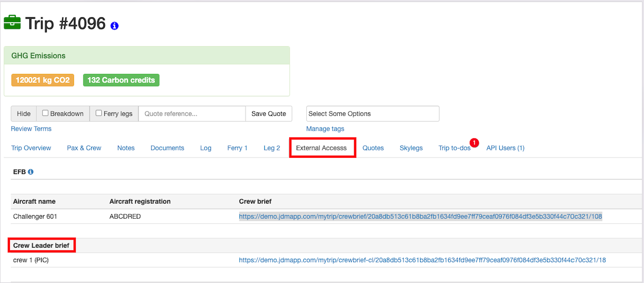Viewport: 644px width, 283px height.
Task: Open the Pax & Crew tab
Action: click(x=84, y=148)
